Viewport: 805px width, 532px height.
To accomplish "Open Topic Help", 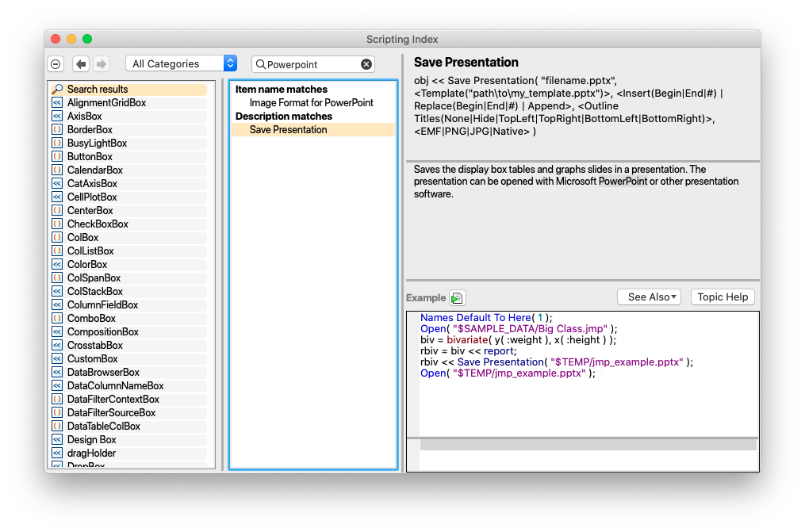I will click(x=723, y=297).
